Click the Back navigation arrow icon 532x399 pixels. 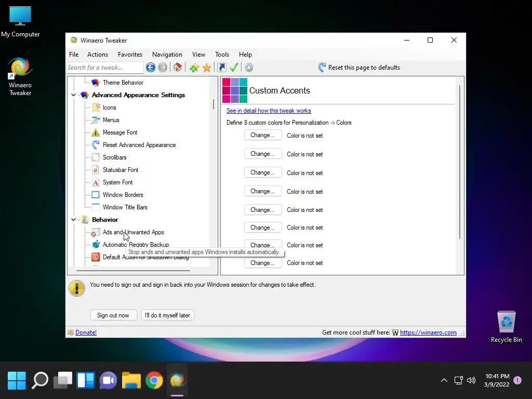150,68
